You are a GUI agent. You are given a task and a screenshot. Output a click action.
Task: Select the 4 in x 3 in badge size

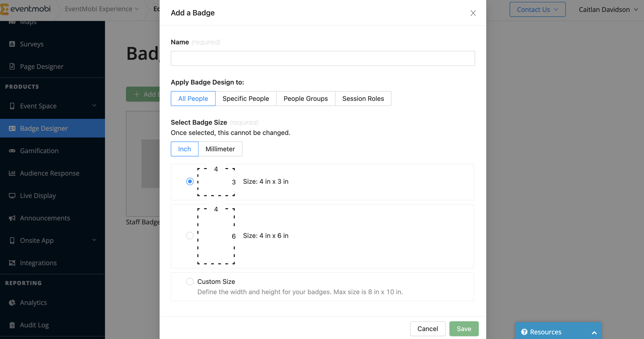[190, 181]
